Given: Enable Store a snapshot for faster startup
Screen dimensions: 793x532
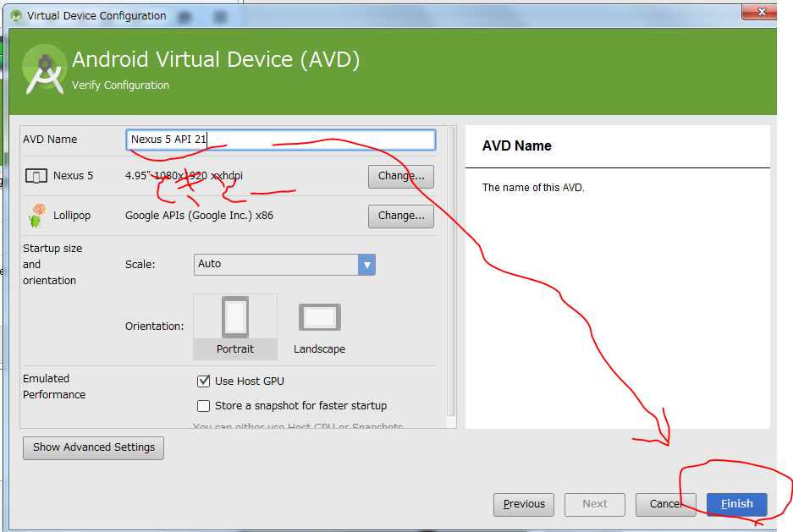Looking at the screenshot, I should (203, 406).
